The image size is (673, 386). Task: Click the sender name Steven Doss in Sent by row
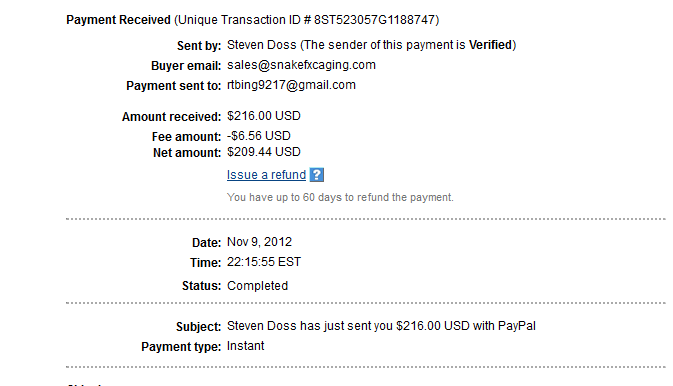click(261, 45)
